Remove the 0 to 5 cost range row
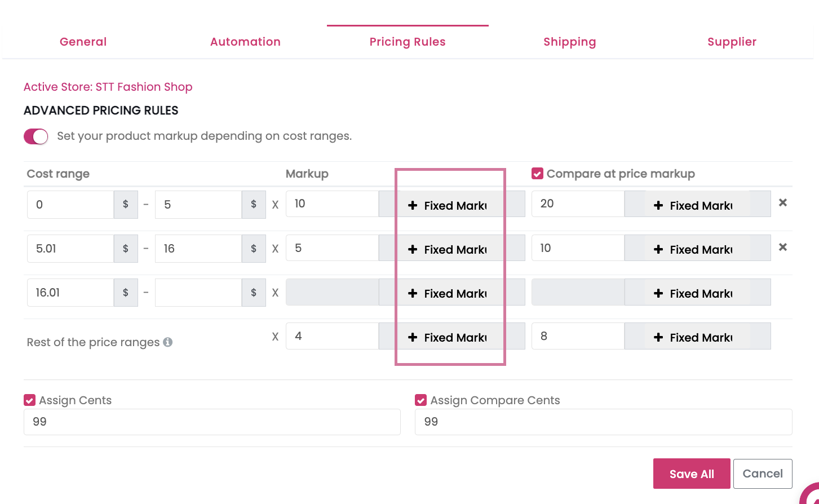The width and height of the screenshot is (819, 504). pyautogui.click(x=783, y=203)
